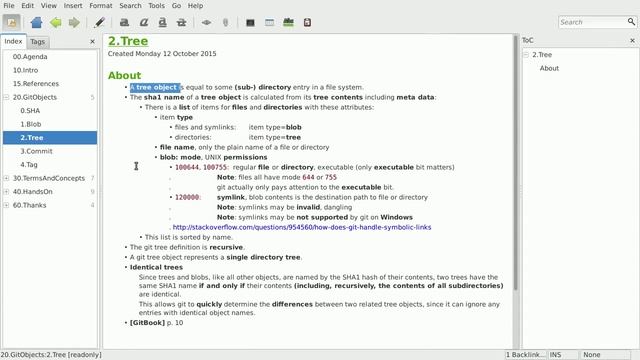Click 2.Tree entry in the ToC
The height and width of the screenshot is (360, 640).
[x=542, y=55]
